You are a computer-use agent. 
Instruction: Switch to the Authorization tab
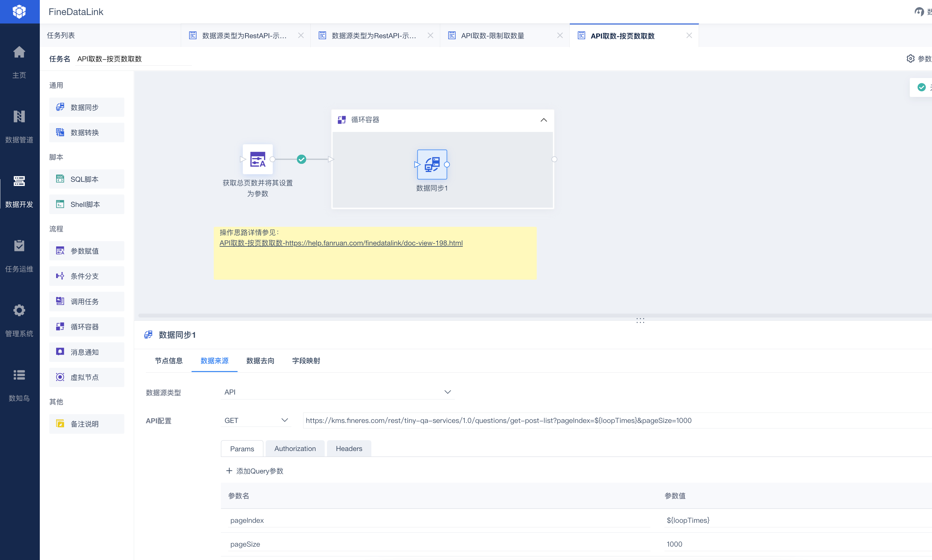tap(295, 448)
